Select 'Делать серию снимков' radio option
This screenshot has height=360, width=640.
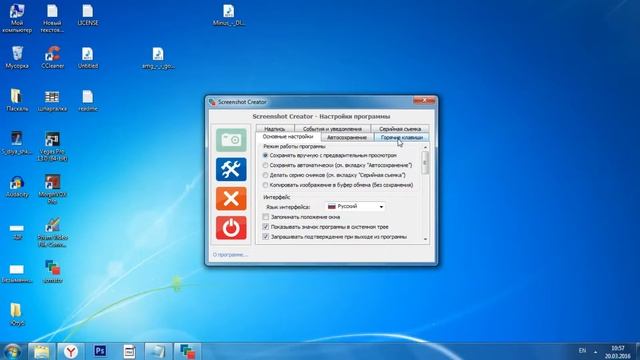(x=266, y=175)
